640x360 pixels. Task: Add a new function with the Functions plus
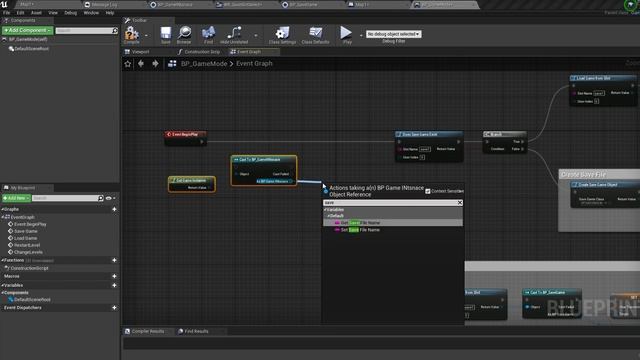point(114,260)
